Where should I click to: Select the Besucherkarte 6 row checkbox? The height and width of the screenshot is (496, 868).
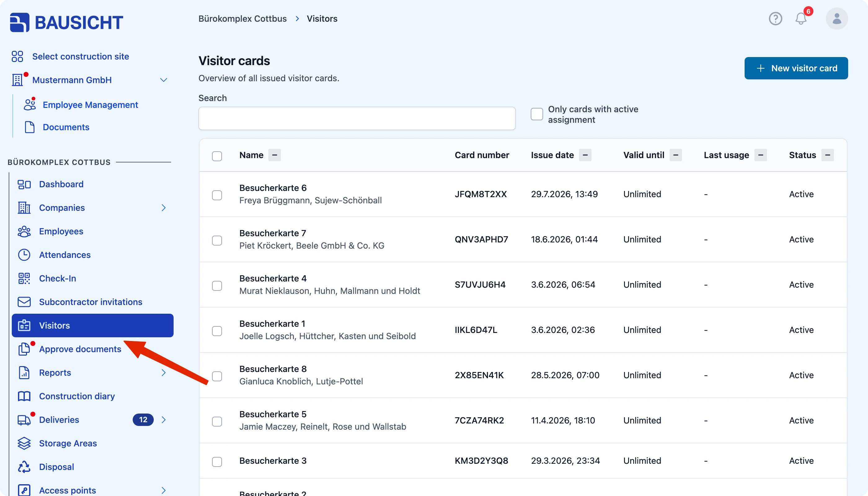coord(217,195)
